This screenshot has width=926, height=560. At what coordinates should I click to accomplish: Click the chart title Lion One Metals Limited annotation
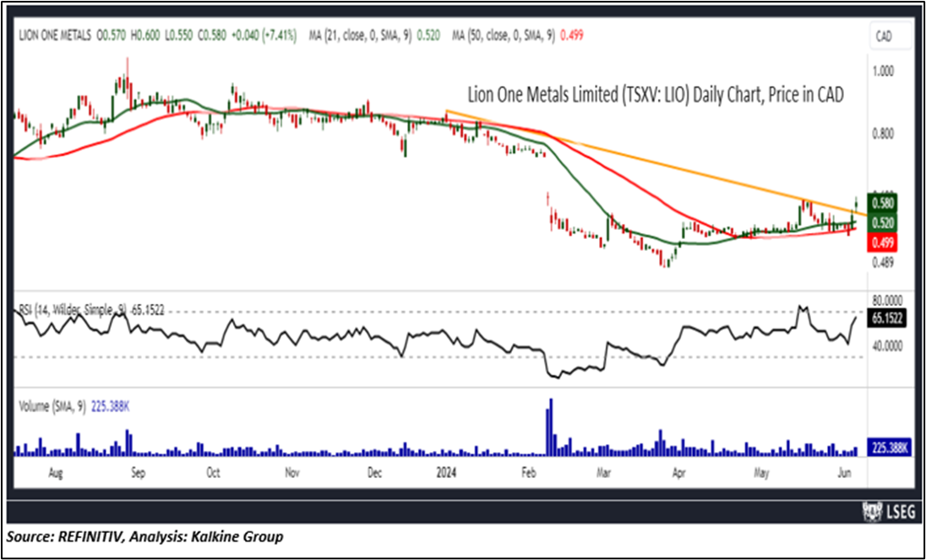656,95
